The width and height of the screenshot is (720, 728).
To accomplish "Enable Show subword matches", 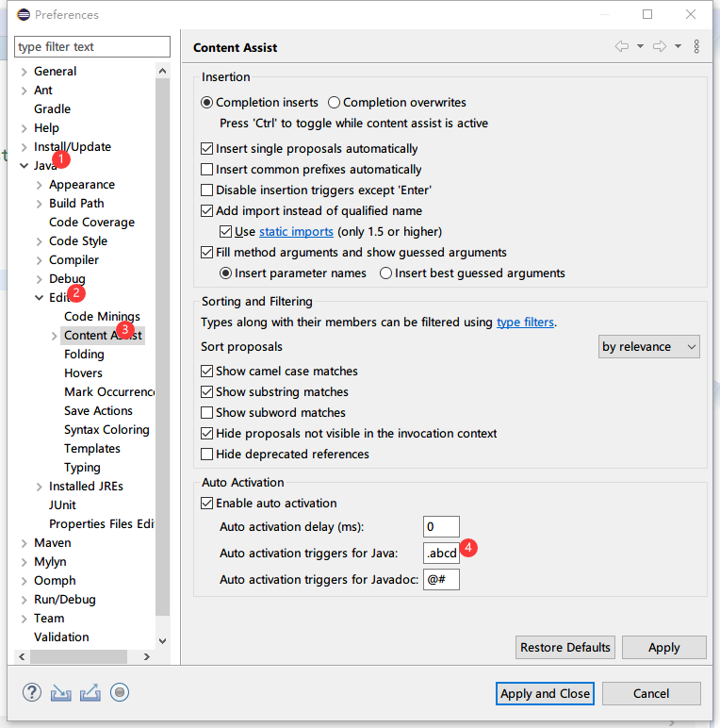I will coord(207,412).
